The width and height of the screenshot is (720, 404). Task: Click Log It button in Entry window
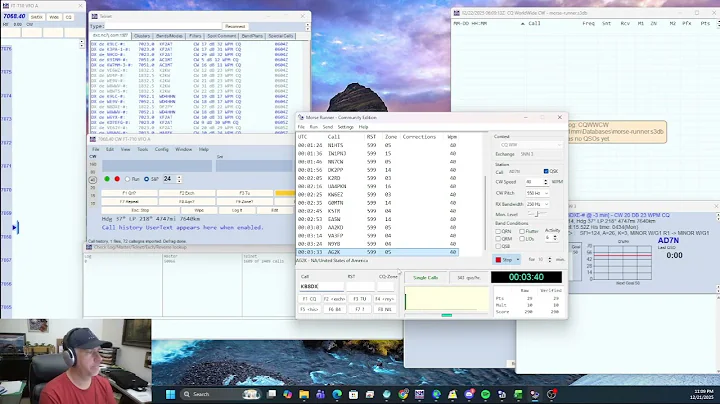[237, 210]
